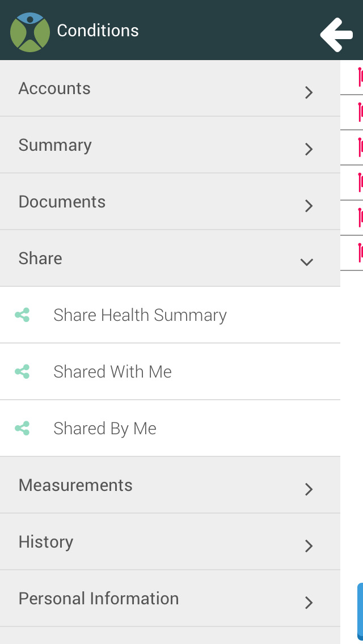This screenshot has height=644, width=363.
Task: Tap share icon beside Shared By Me
Action: [x=22, y=429]
